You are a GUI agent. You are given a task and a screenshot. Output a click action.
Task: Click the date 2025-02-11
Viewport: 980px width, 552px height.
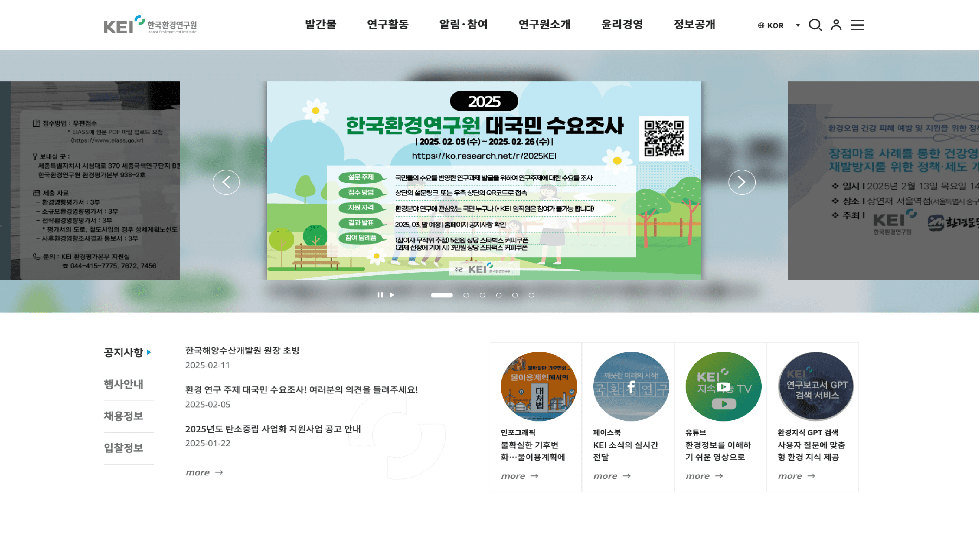(208, 366)
